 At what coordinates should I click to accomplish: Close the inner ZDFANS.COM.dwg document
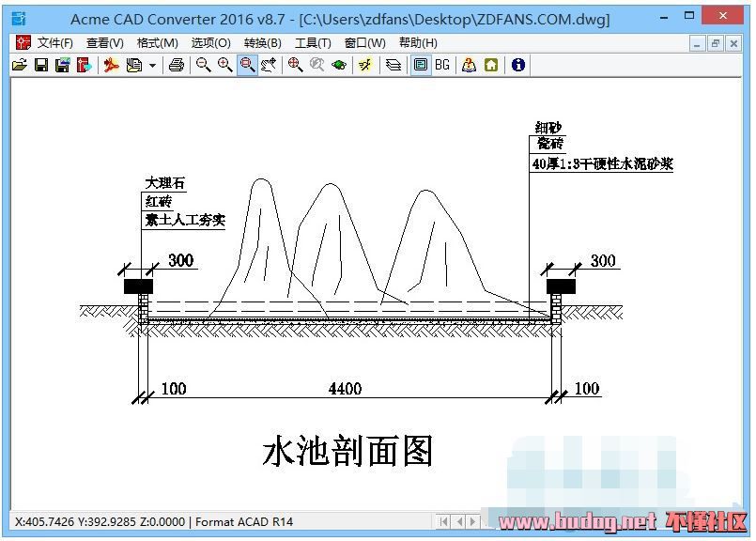(x=733, y=44)
